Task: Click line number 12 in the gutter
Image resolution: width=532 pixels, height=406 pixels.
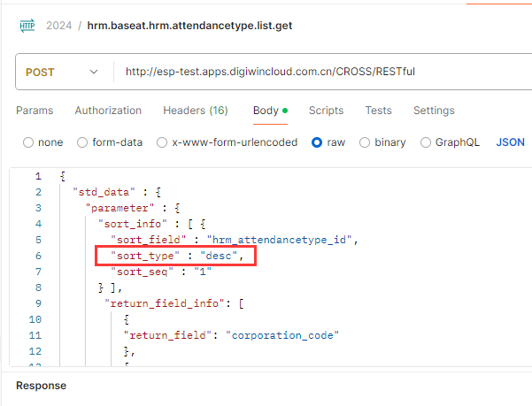Action: click(x=35, y=351)
